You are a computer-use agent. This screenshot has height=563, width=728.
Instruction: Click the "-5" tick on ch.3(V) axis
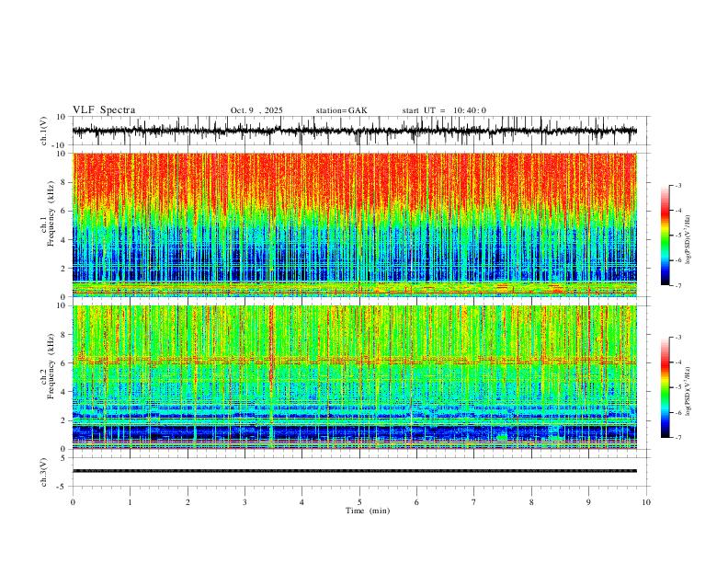click(62, 487)
